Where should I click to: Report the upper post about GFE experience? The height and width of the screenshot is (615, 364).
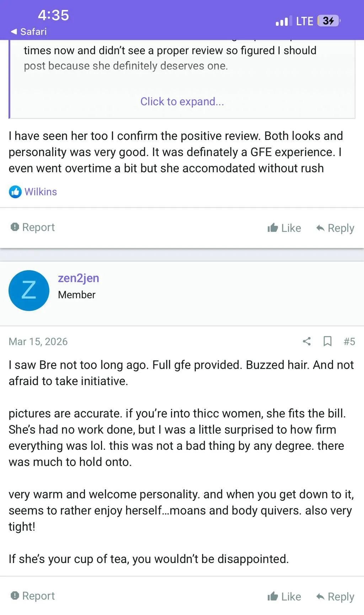pyautogui.click(x=33, y=227)
